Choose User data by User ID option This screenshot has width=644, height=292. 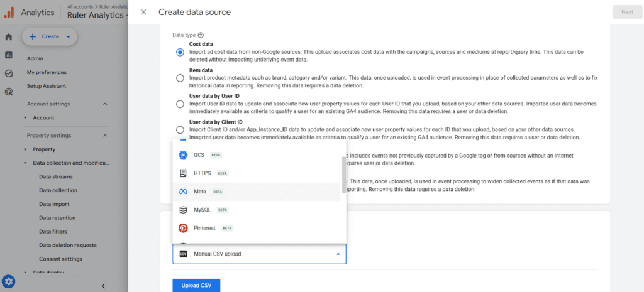click(180, 104)
